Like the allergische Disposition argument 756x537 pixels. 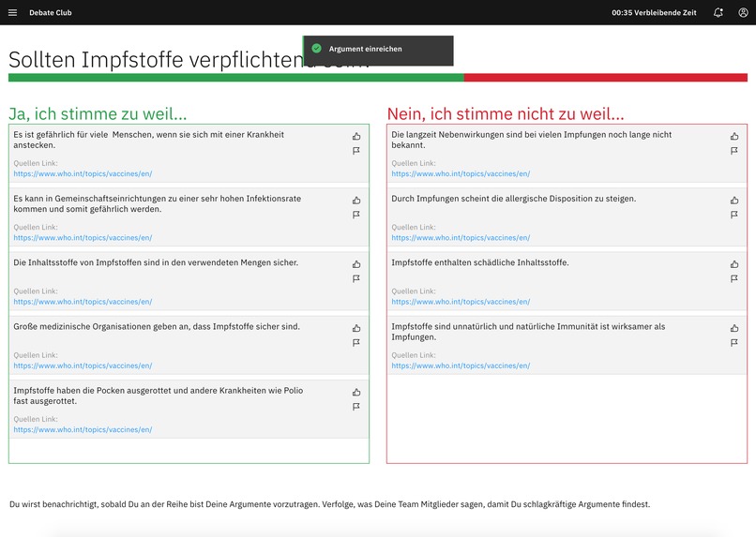[x=734, y=201]
